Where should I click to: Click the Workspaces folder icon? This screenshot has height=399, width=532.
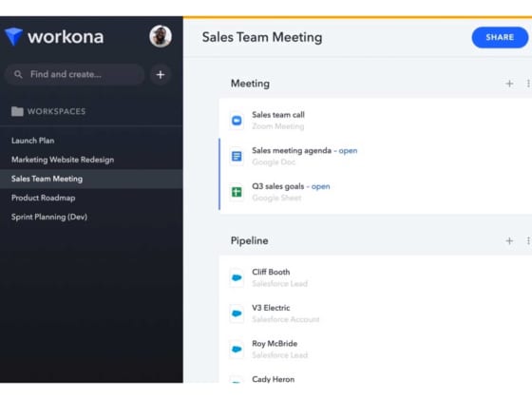tap(17, 111)
